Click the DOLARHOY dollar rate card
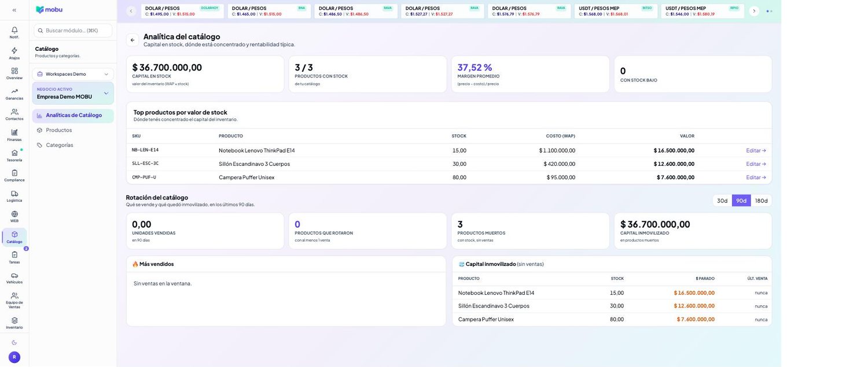This screenshot has width=868, height=367. coord(182,11)
